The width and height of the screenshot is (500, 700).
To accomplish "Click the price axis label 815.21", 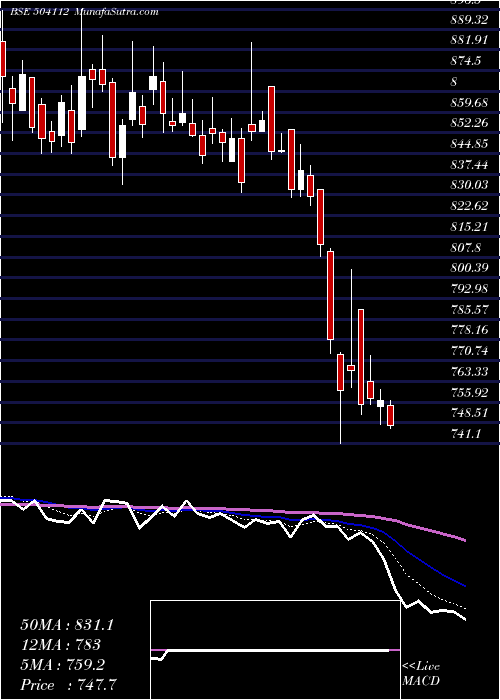I will pos(469,227).
